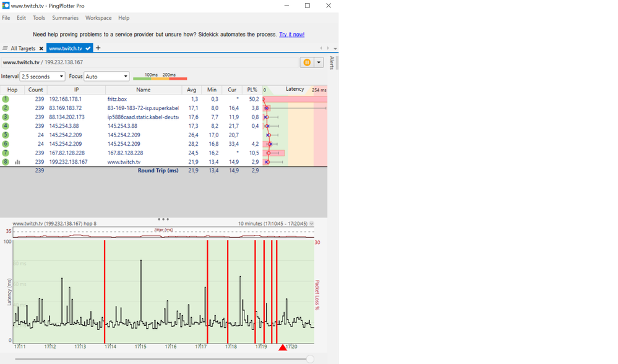Click the hop 8 green circle icon

pos(6,162)
